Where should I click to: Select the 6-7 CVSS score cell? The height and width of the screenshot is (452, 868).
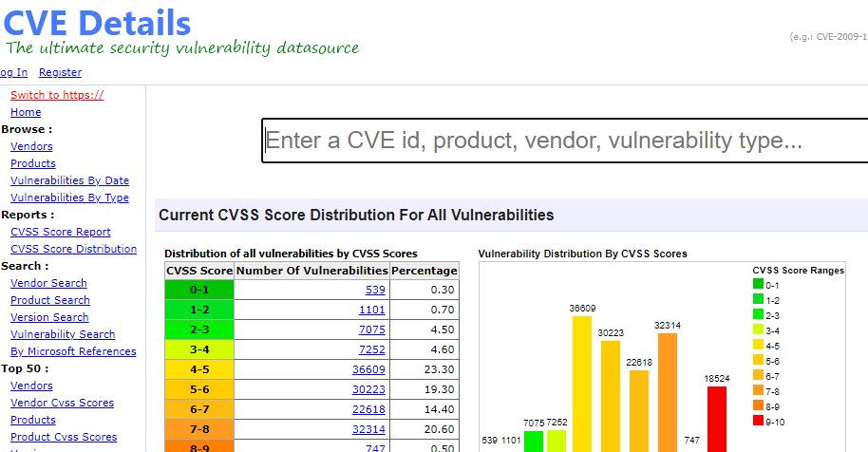tap(199, 409)
